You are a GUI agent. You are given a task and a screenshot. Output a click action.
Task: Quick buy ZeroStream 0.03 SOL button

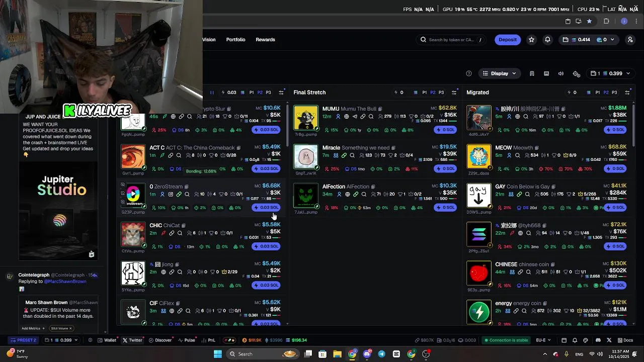[266, 207]
